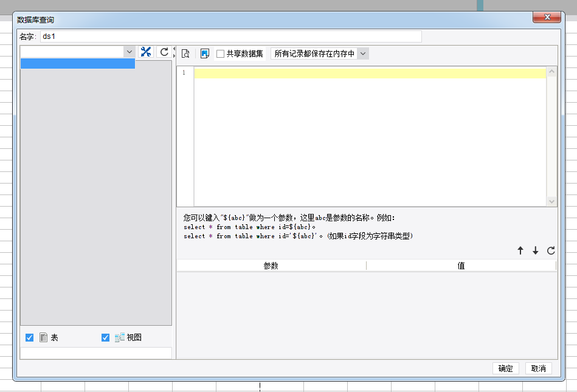Enable the 共享数据集 checkbox
577x392 pixels.
[x=221, y=54]
